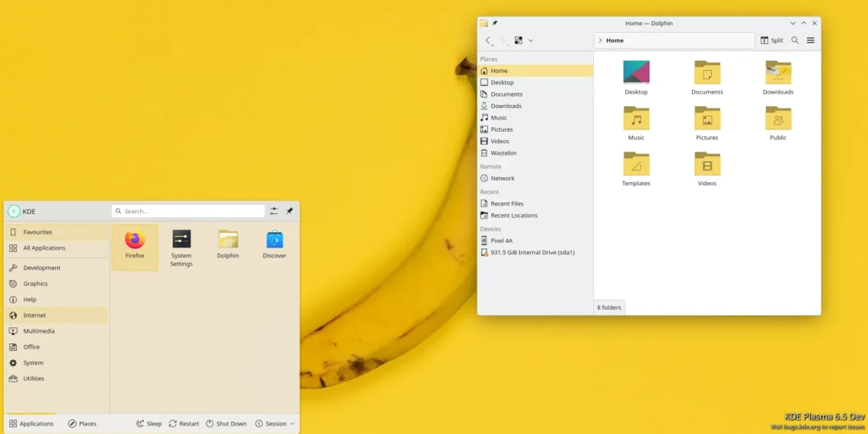Select Downloads in Dolphin Places panel
Viewport: 868px width, 434px height.
[x=535, y=106]
